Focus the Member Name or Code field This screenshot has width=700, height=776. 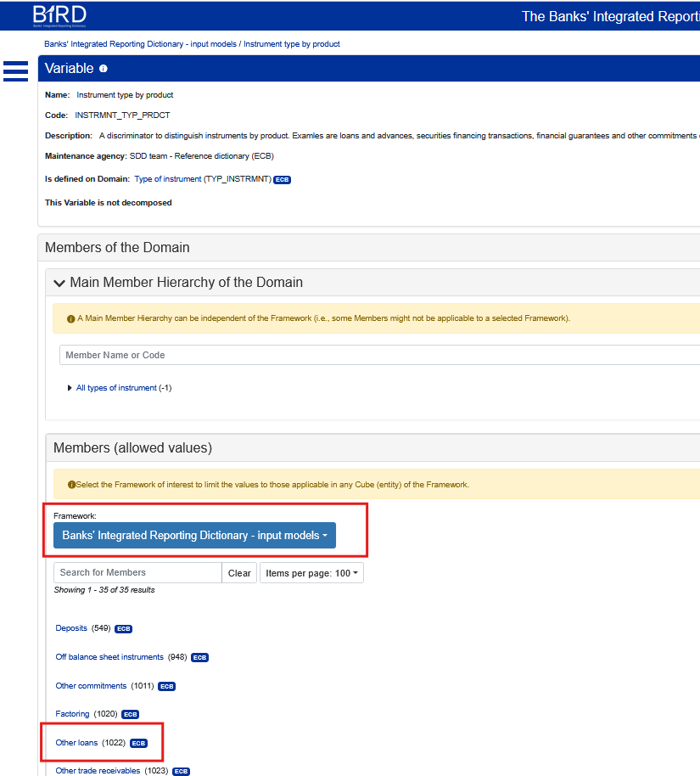pos(379,355)
